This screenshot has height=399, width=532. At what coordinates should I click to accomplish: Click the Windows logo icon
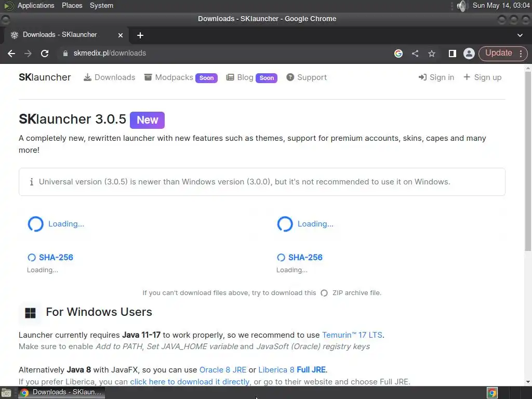30,313
